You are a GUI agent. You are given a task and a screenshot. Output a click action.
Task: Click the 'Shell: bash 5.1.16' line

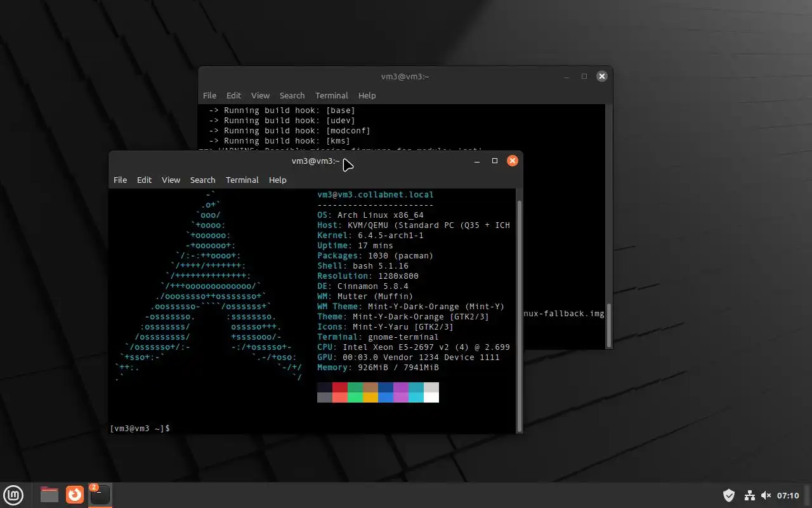[363, 266]
